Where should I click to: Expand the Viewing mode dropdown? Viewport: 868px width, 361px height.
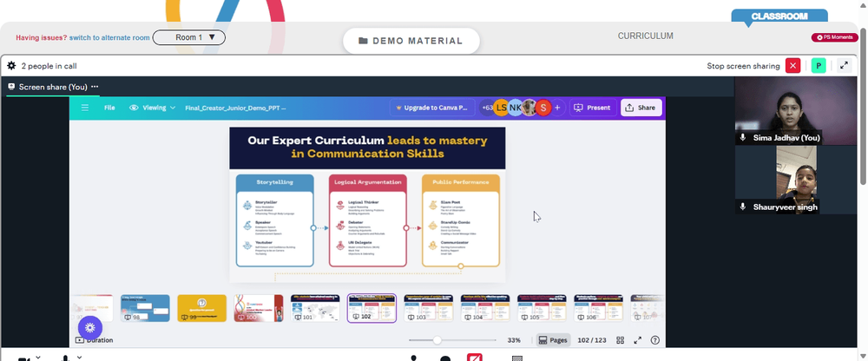[x=152, y=108]
